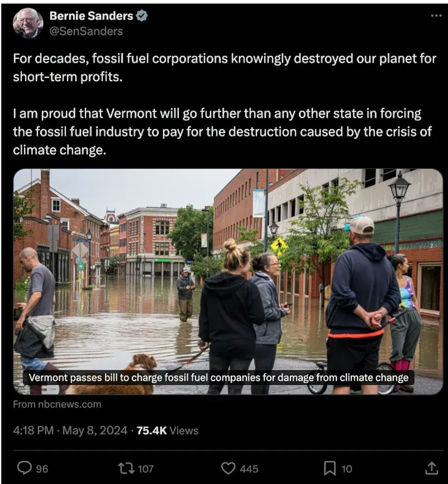Click the 4:18 PM May 8, 2024 timestamp
The height and width of the screenshot is (484, 448).
(70, 430)
